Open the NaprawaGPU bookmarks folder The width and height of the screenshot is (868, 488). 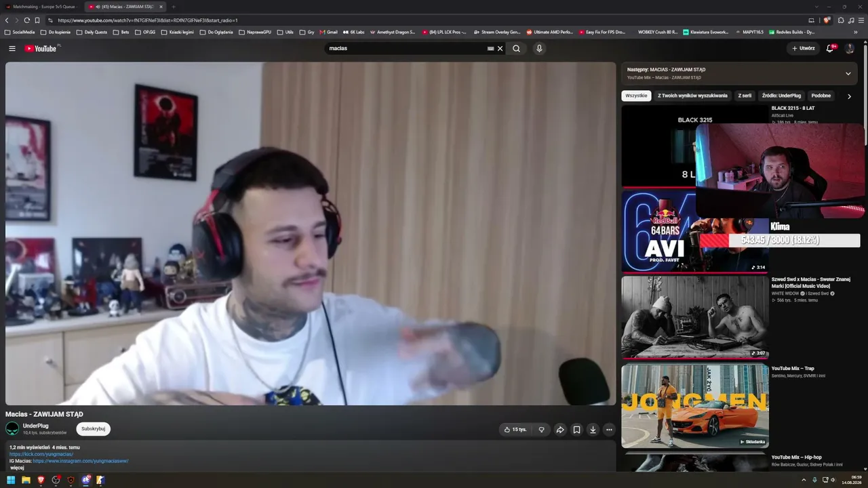pyautogui.click(x=256, y=32)
